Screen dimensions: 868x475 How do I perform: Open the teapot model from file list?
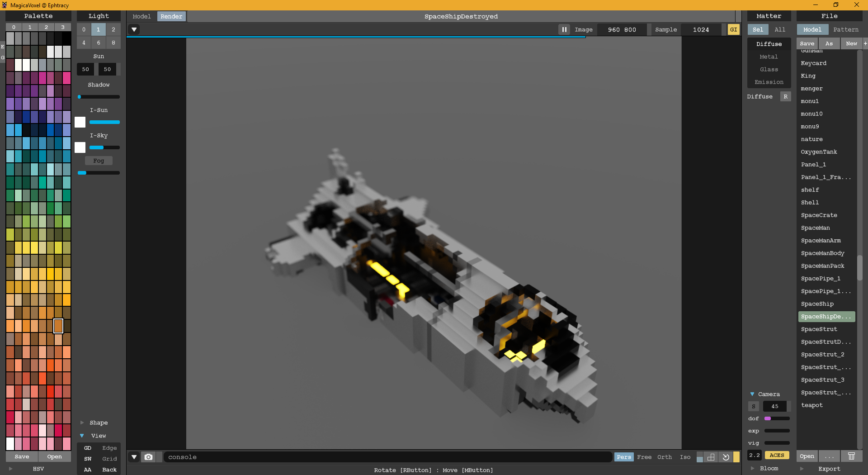811,405
